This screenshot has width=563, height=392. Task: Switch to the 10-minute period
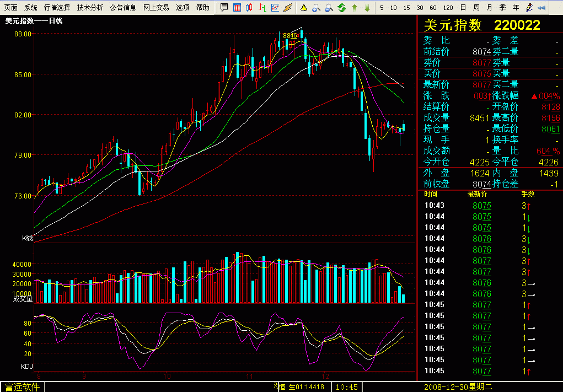click(394, 8)
